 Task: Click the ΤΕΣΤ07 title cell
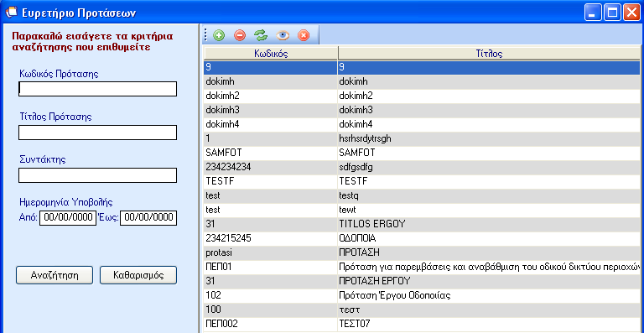point(489,324)
